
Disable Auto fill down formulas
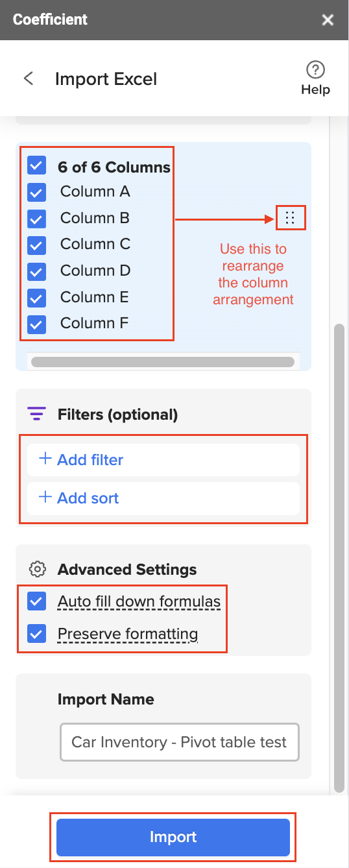tap(37, 601)
